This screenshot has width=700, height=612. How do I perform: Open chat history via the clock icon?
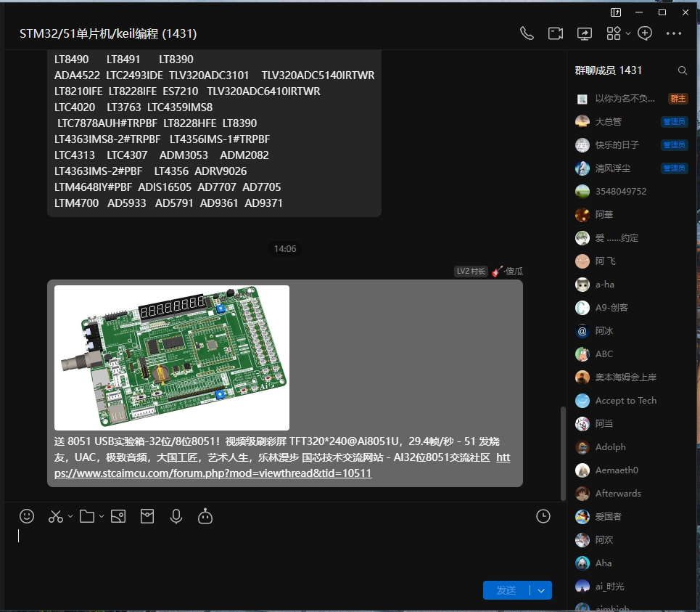(543, 516)
